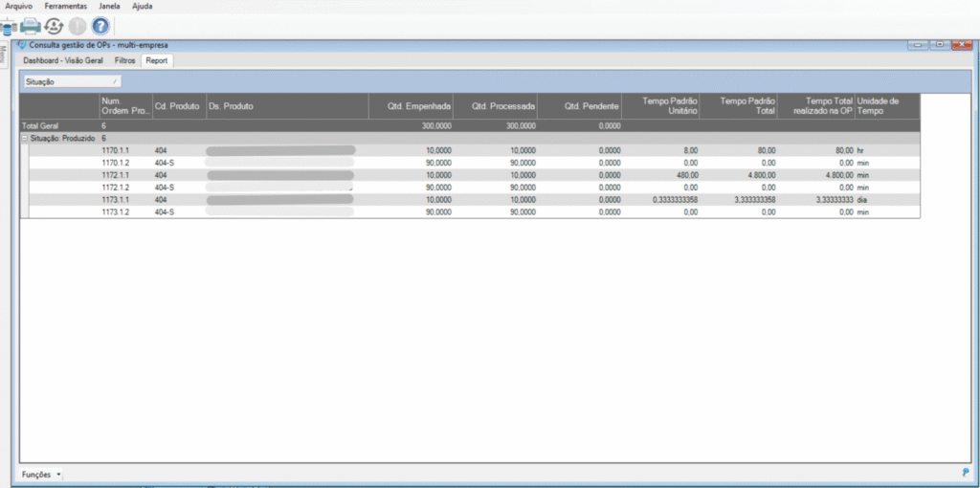Switch to Dashboard - Visão Geral tab
The width and height of the screenshot is (980, 488).
click(63, 60)
